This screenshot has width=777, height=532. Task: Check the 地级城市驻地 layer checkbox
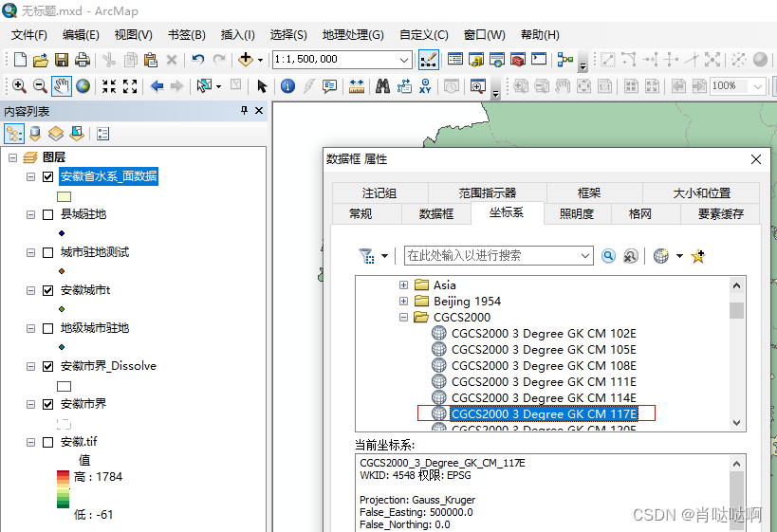[x=48, y=329]
